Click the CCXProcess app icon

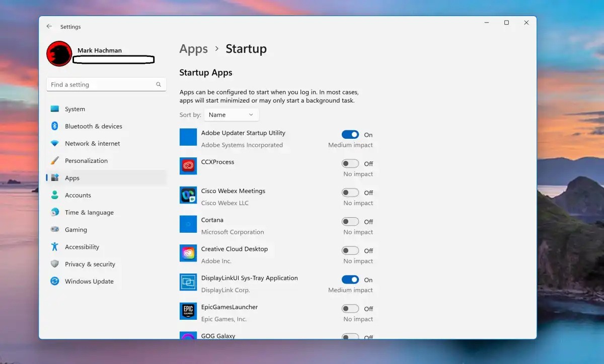[x=188, y=166]
